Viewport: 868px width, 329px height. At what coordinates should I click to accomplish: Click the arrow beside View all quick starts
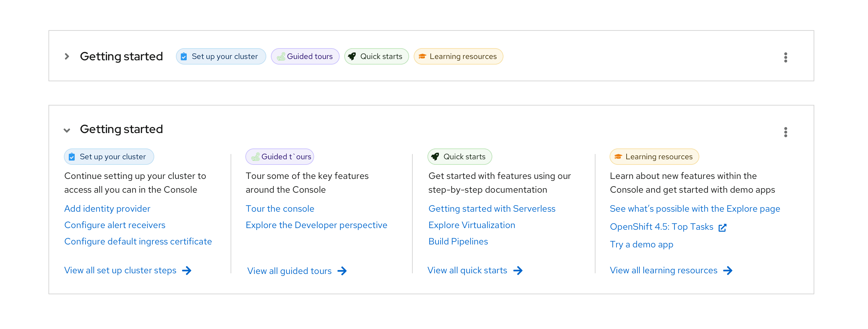pyautogui.click(x=518, y=270)
